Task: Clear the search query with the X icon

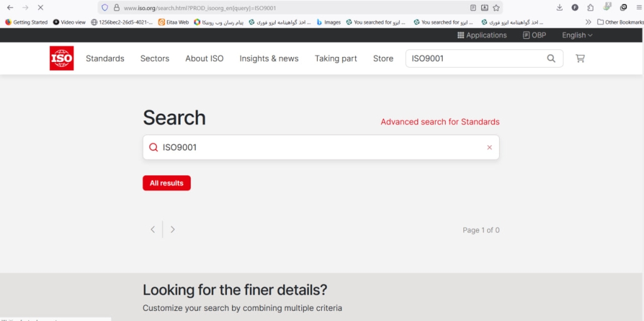Action: click(490, 148)
